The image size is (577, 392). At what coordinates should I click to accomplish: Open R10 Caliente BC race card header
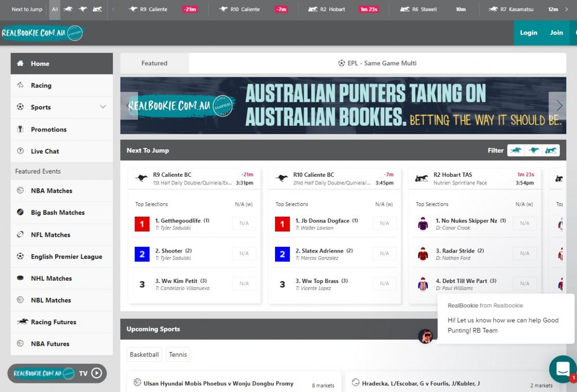pyautogui.click(x=335, y=179)
